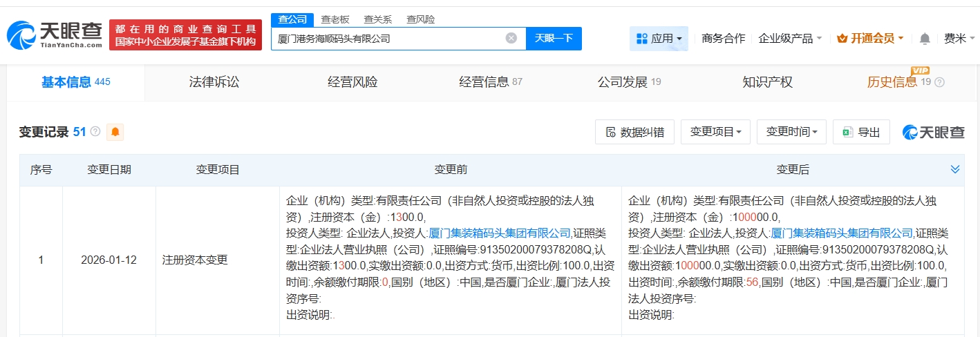The height and width of the screenshot is (337, 980).
Task: Open 厦门集装箱码头集团有限公司 link in 变更后 column
Action: [x=842, y=233]
